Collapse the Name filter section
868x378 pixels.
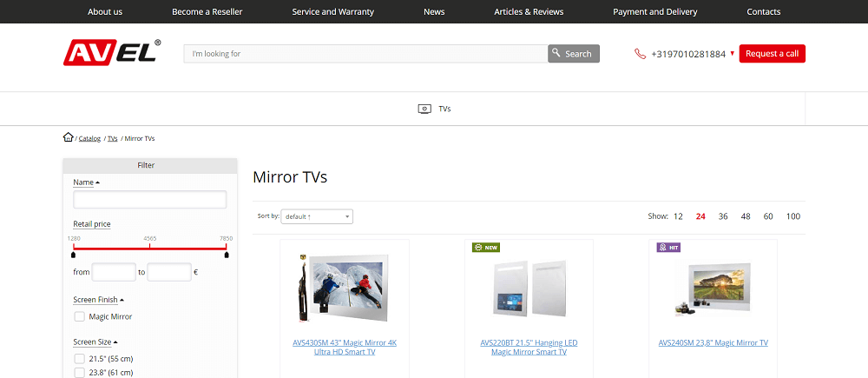[x=86, y=182]
